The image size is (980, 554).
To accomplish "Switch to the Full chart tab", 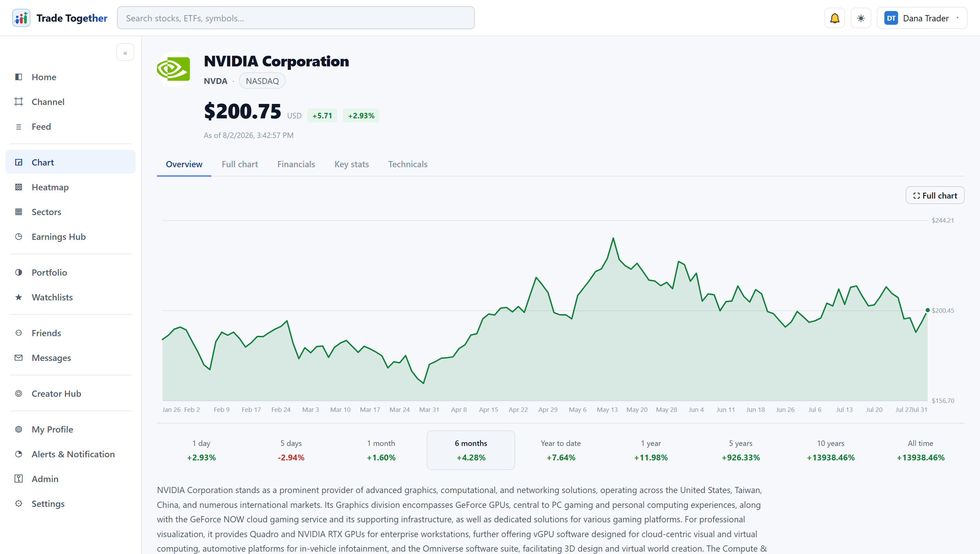I will click(240, 164).
